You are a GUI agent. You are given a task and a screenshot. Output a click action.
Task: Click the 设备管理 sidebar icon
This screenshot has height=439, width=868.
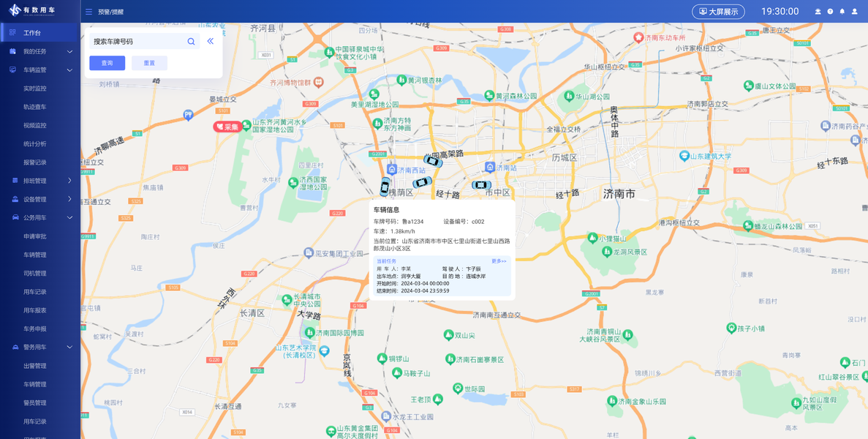click(15, 199)
